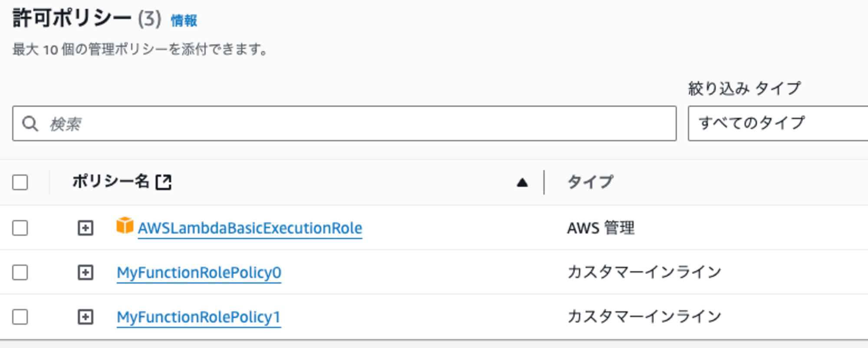Expand the MyFunctionRolePolicy0 row

(85, 272)
